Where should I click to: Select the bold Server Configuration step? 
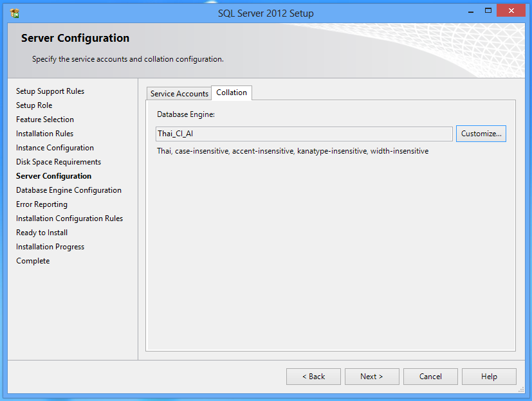click(53, 176)
